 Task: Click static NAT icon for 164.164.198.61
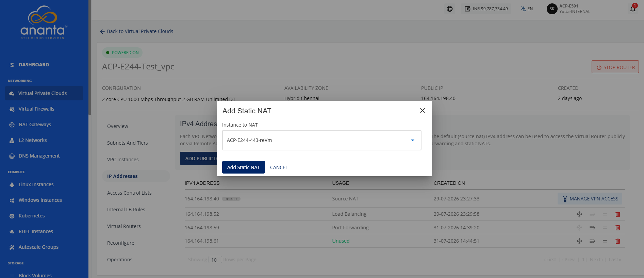(579, 241)
